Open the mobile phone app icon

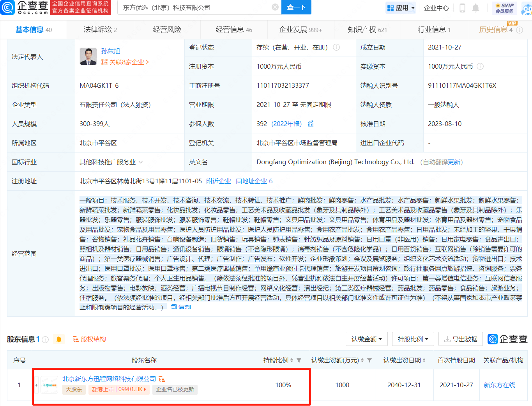tap(462, 8)
